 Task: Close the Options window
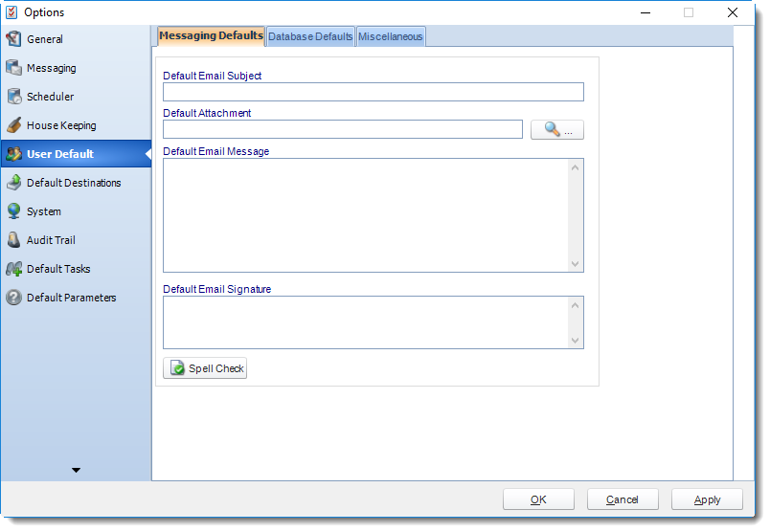[733, 12]
